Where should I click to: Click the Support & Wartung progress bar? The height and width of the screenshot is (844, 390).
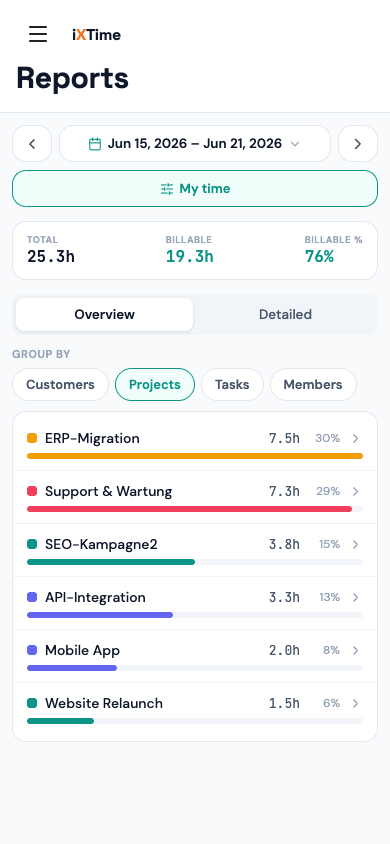195,509
